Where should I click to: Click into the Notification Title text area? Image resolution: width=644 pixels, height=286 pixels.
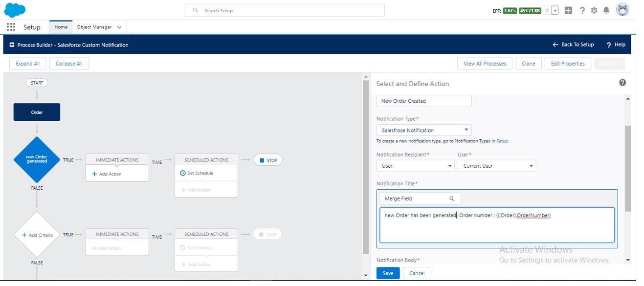coord(497,225)
